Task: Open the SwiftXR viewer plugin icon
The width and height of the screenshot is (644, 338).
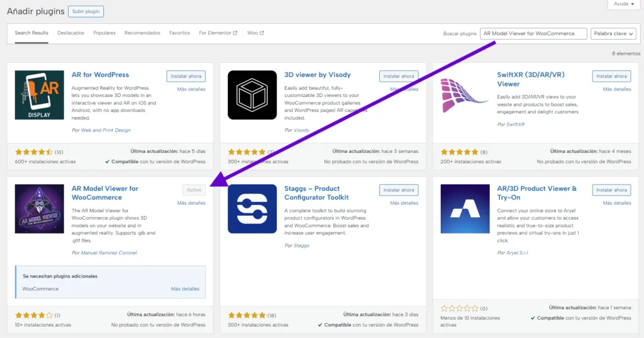Action: (465, 95)
